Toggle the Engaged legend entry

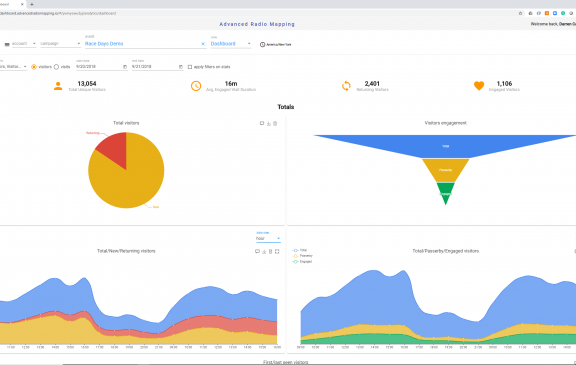coord(302,261)
